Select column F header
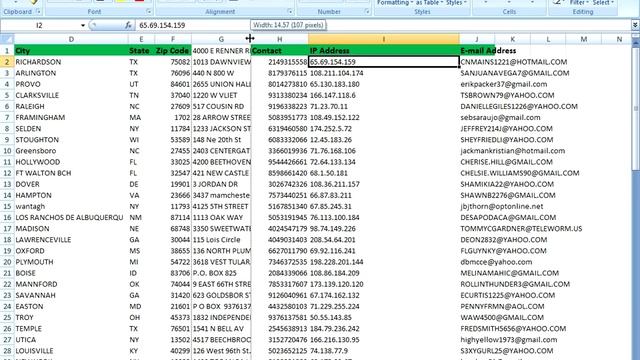 click(x=173, y=39)
